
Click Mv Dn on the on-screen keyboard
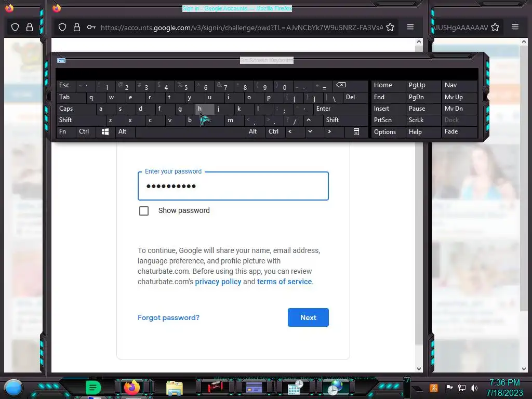tap(459, 109)
